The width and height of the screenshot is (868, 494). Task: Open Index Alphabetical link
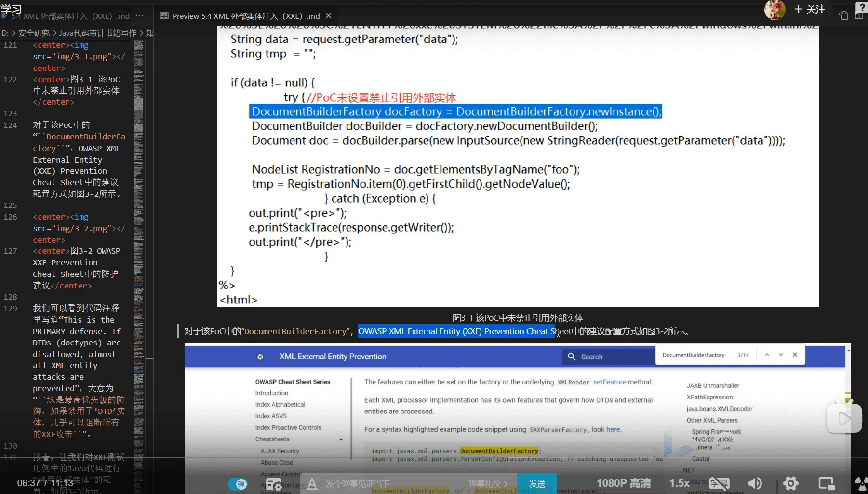280,405
